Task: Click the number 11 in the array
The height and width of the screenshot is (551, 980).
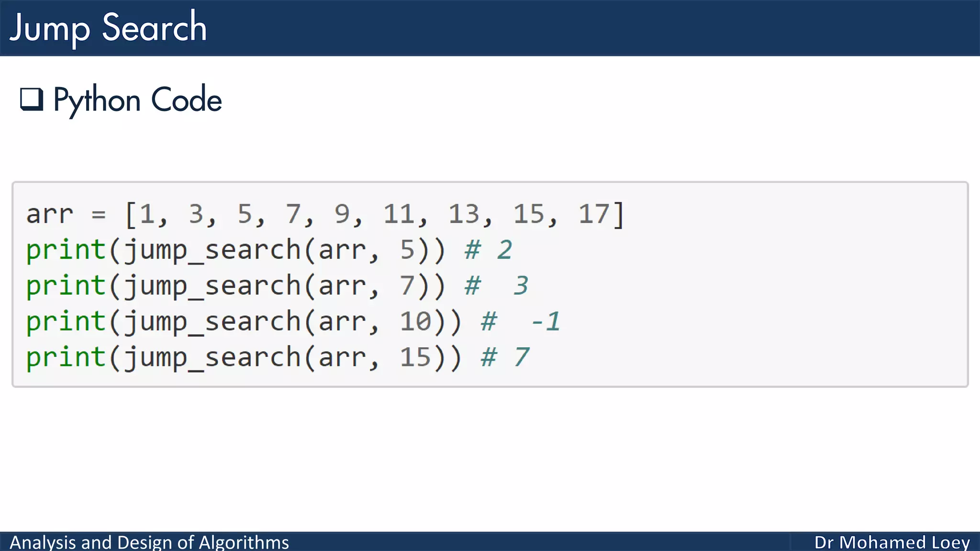Action: [399, 214]
